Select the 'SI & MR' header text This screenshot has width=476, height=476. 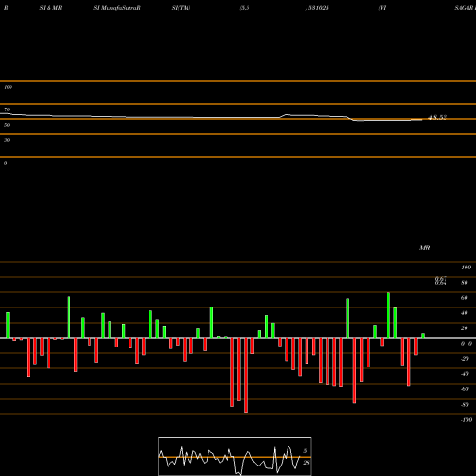(50, 8)
